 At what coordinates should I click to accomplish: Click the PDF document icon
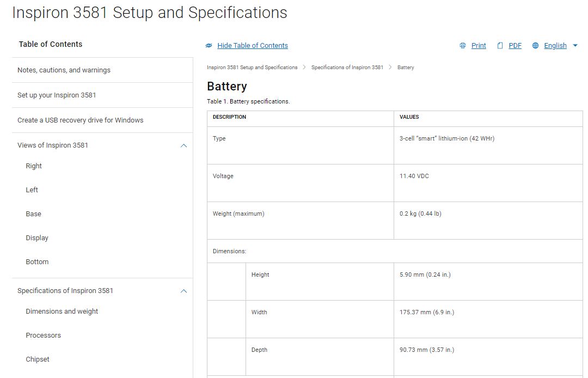coord(500,46)
